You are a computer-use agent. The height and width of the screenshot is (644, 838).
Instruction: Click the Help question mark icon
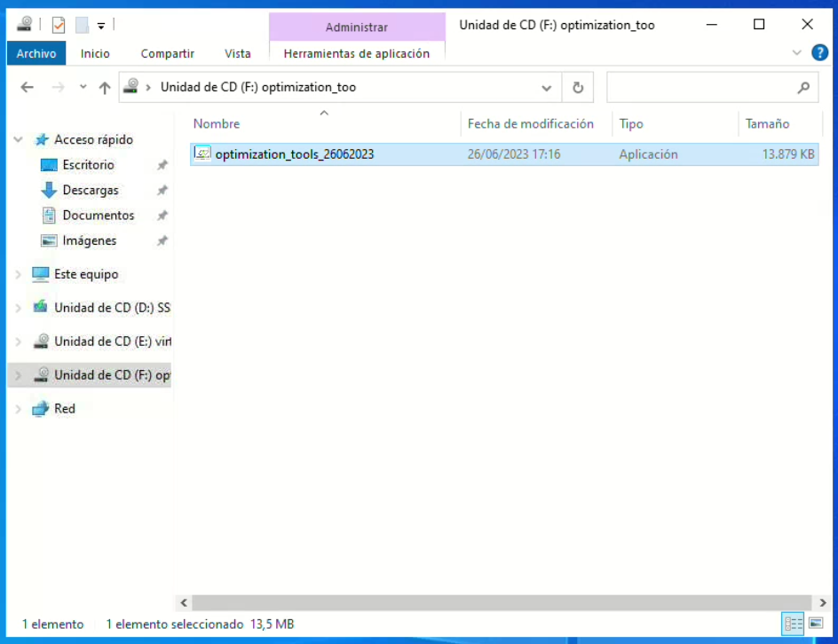pos(819,53)
